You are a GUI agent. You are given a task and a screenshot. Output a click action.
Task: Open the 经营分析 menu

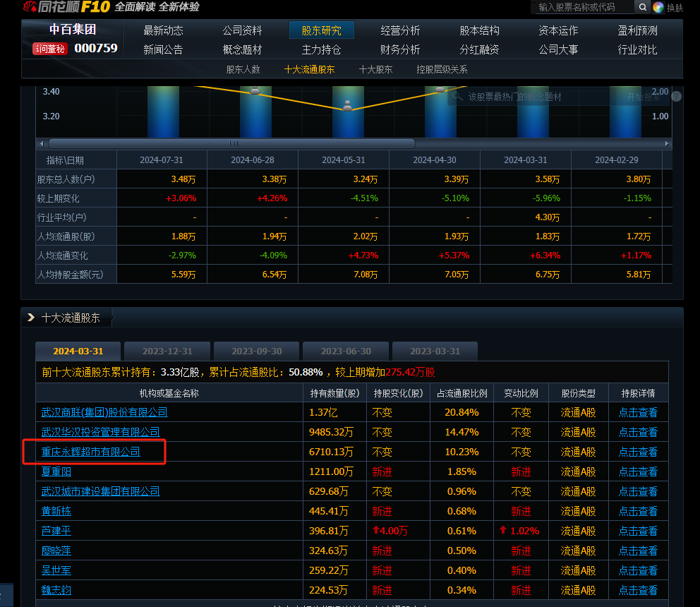pos(400,30)
